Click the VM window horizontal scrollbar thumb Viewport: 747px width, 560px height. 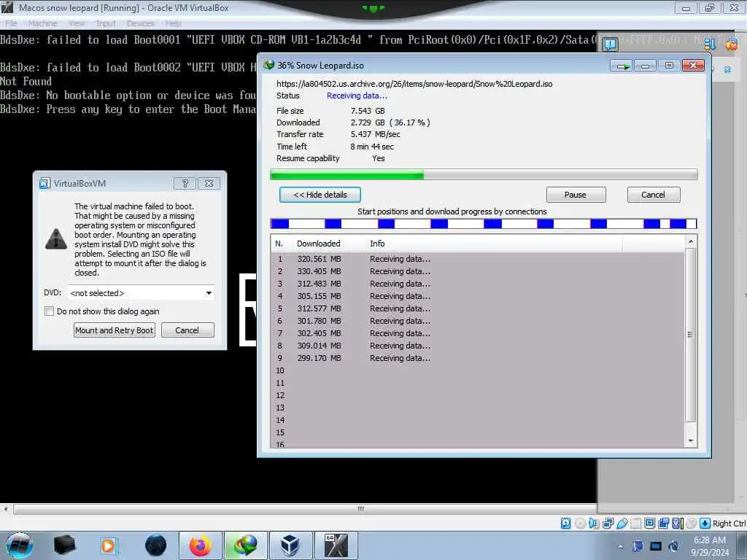[x=360, y=509]
